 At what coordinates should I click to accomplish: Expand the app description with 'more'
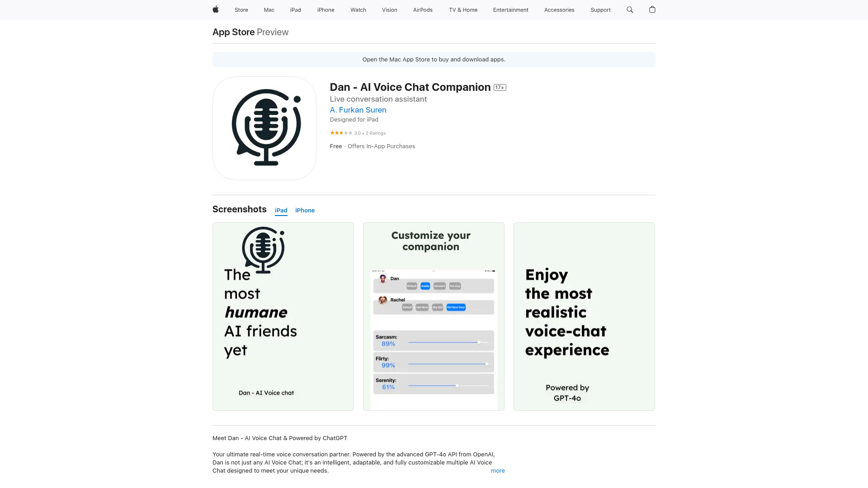pos(498,471)
